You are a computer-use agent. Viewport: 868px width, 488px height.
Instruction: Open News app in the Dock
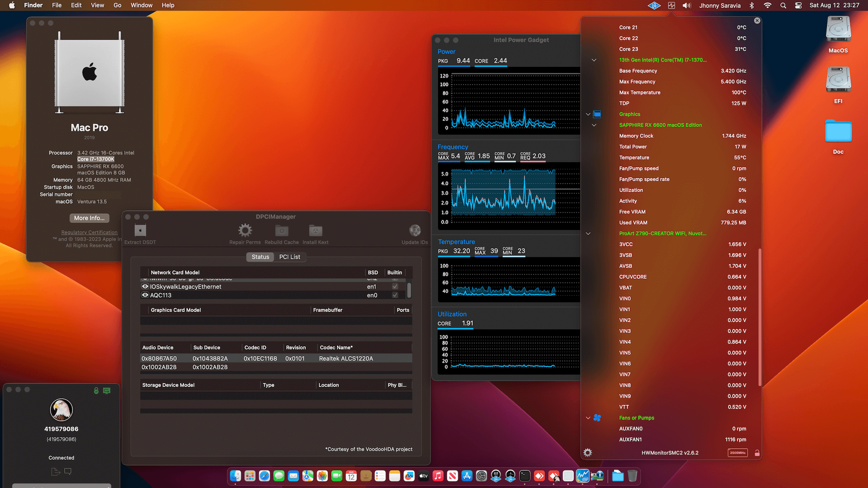pos(453,476)
